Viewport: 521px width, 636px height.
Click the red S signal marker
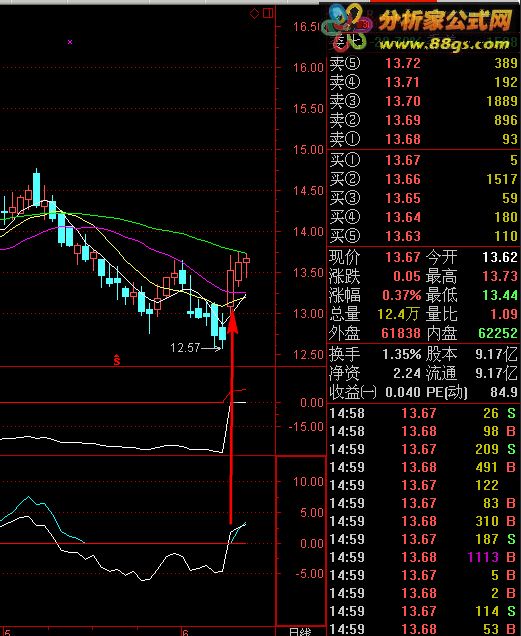coord(117,360)
